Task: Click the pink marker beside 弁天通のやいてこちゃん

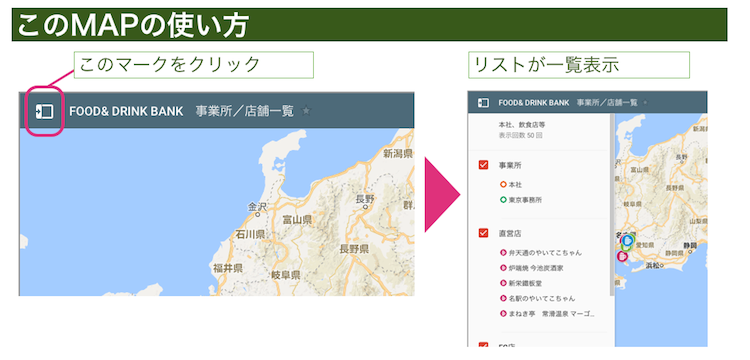Action: click(503, 252)
